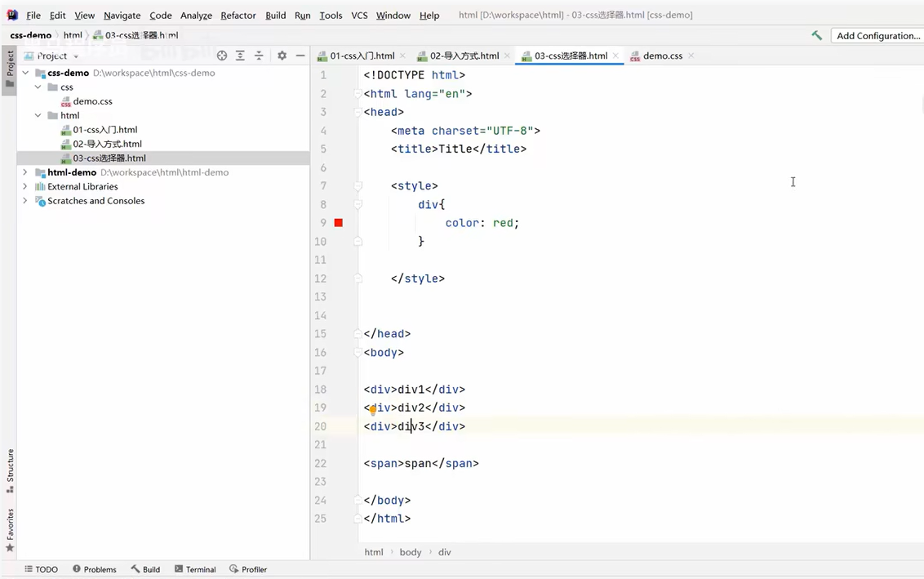Expand External Libraries node
924x579 pixels.
tap(24, 186)
